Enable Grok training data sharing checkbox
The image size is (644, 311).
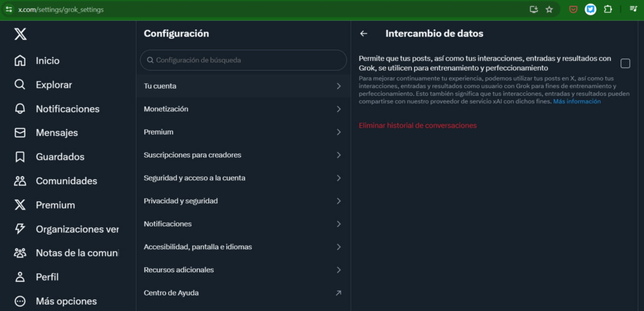pos(625,63)
